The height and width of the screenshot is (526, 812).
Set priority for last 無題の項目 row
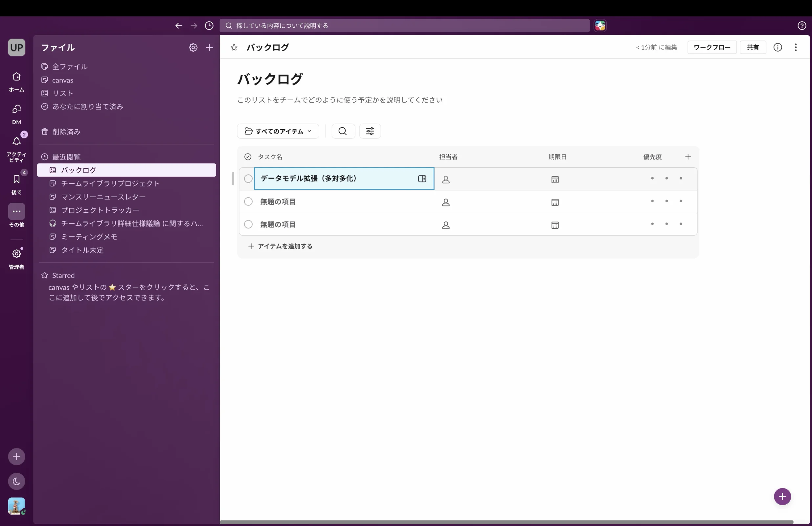click(x=666, y=224)
